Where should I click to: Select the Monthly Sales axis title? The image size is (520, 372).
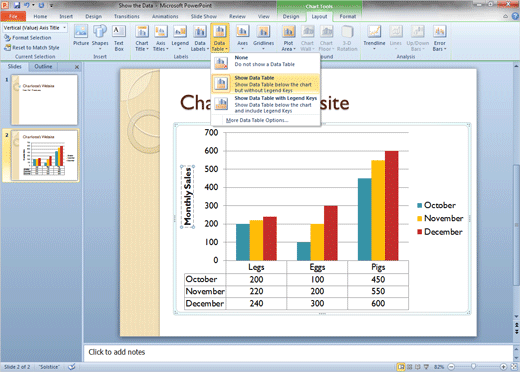coord(188,197)
